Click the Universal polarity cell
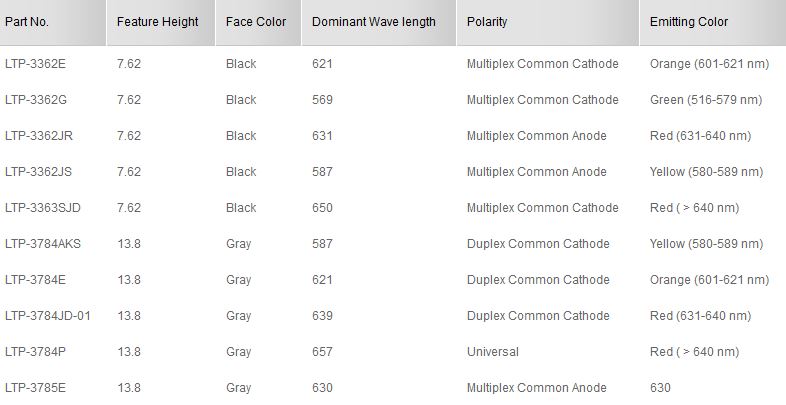 click(493, 352)
